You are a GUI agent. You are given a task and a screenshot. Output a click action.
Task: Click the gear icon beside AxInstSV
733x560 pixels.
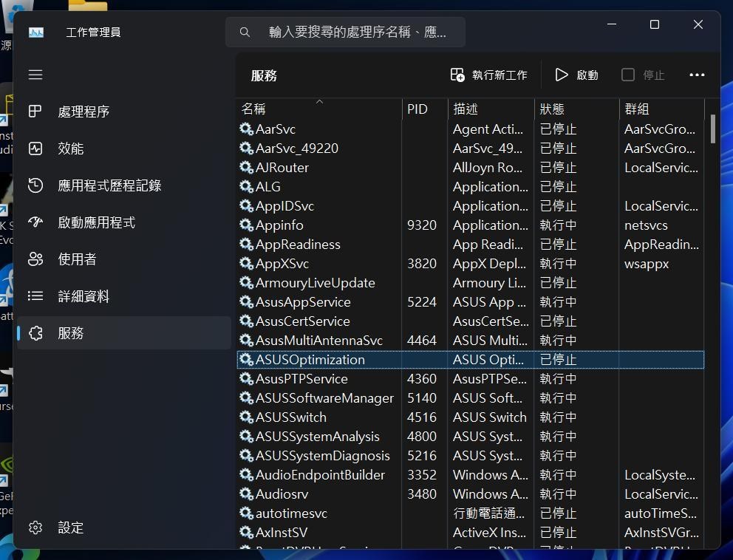point(246,533)
